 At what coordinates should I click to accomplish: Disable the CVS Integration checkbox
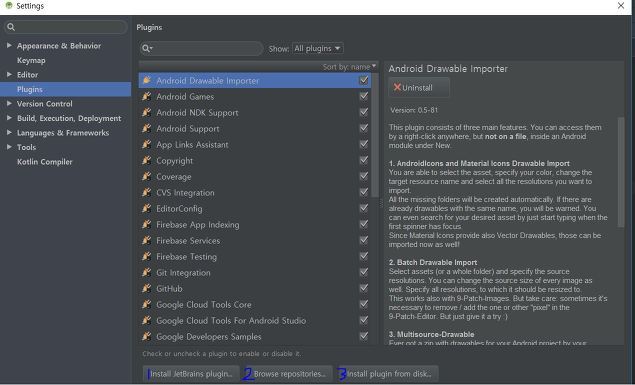pyautogui.click(x=364, y=192)
